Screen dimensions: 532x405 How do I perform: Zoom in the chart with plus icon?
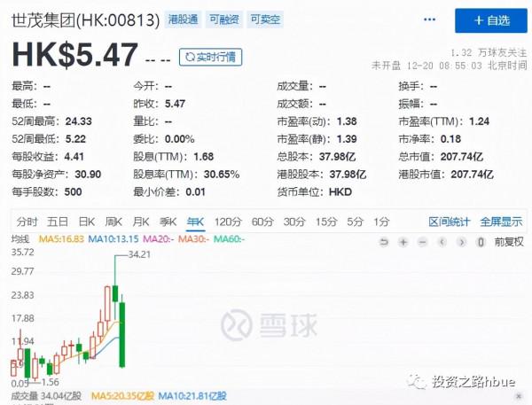[x=403, y=242]
